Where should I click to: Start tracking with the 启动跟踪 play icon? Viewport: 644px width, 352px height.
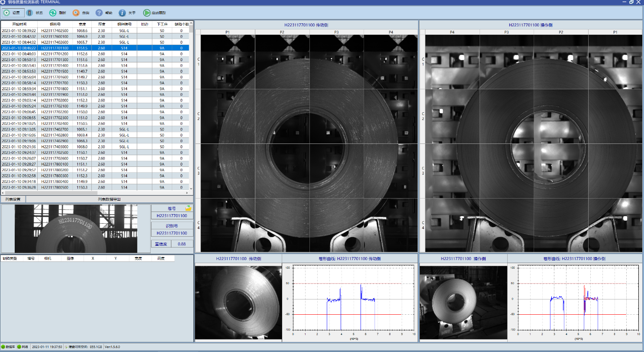click(x=147, y=13)
